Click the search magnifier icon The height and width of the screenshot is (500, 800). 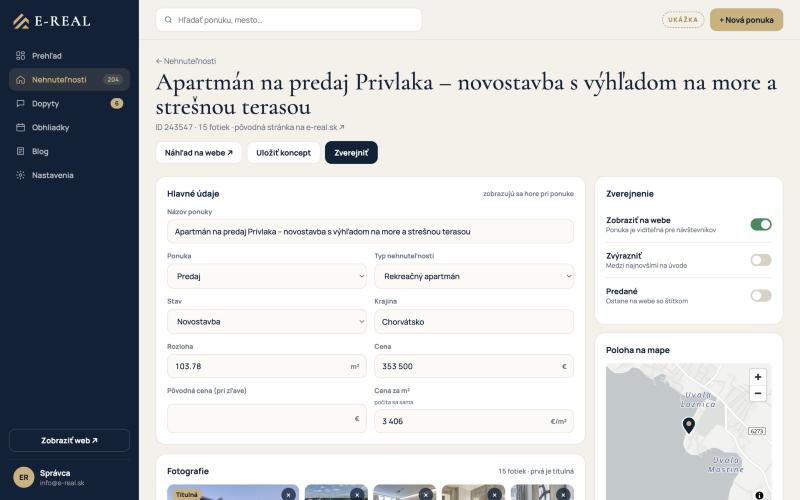(x=168, y=20)
